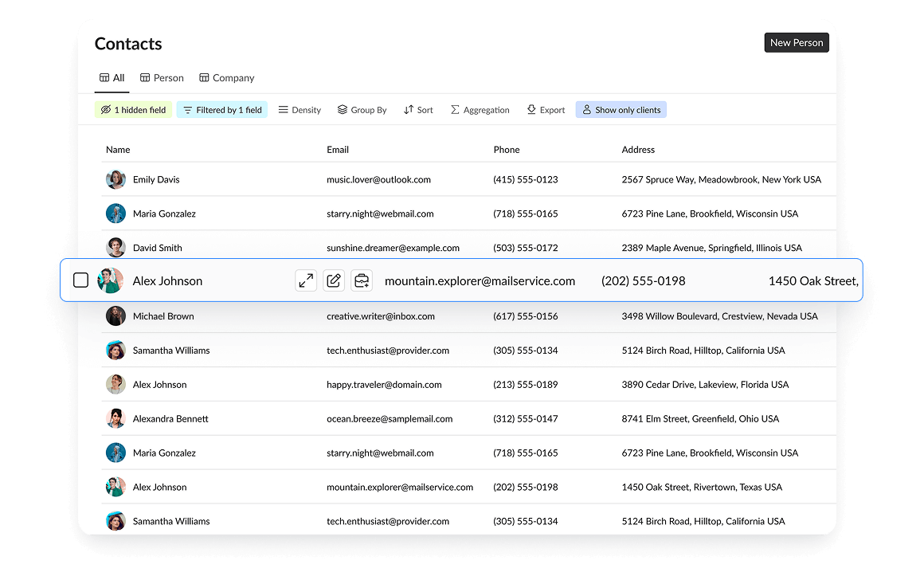The image size is (924, 580).
Task: Open the Sort options
Action: (x=418, y=110)
